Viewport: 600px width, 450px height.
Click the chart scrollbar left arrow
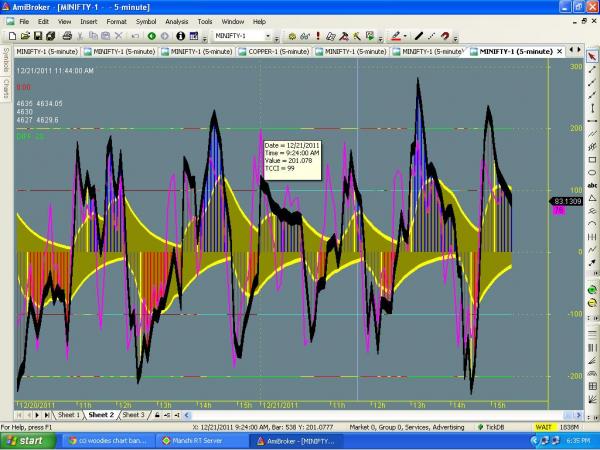click(x=187, y=415)
